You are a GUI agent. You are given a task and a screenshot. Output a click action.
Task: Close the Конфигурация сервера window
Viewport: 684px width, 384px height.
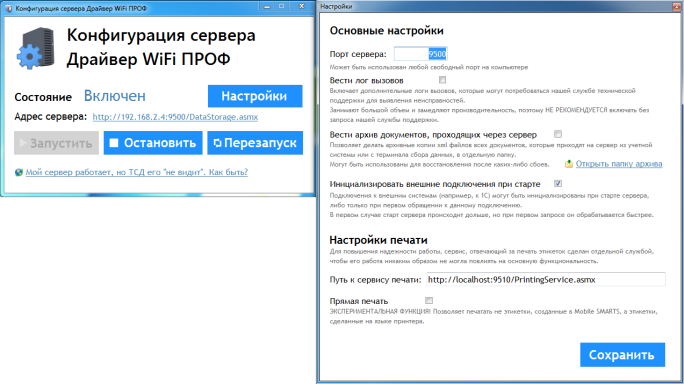click(x=301, y=7)
